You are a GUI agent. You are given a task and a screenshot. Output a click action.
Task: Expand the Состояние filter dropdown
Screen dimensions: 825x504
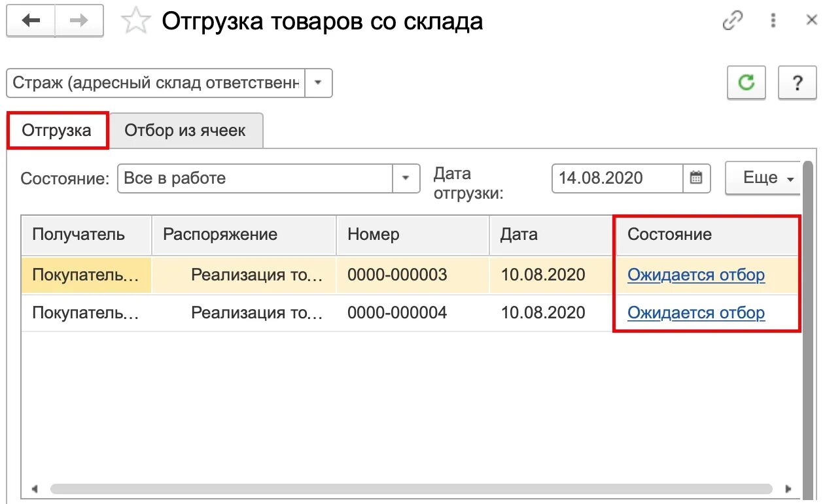pyautogui.click(x=406, y=178)
